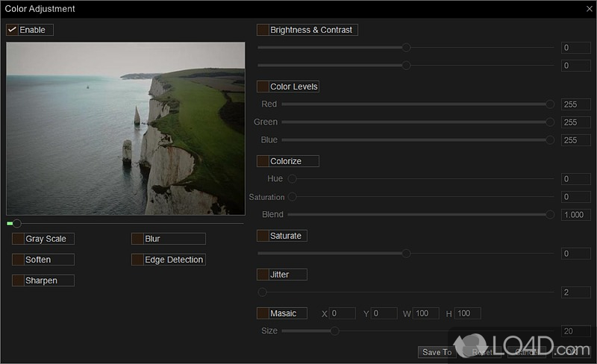Click the Red color level slider handle
597x364 pixels.
point(550,104)
